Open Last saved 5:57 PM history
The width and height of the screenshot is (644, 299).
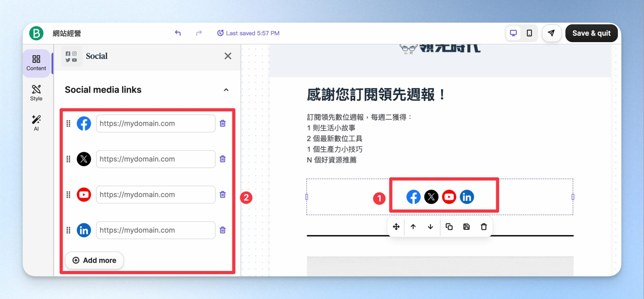click(248, 33)
